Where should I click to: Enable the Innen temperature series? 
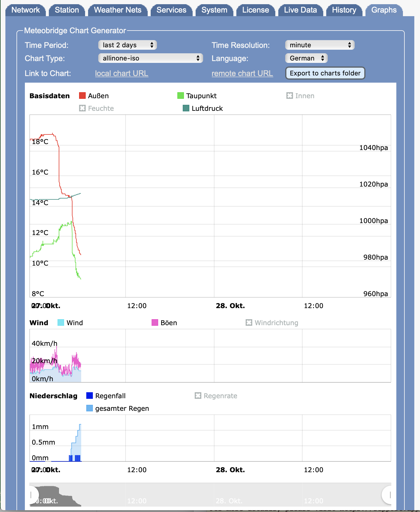point(289,96)
